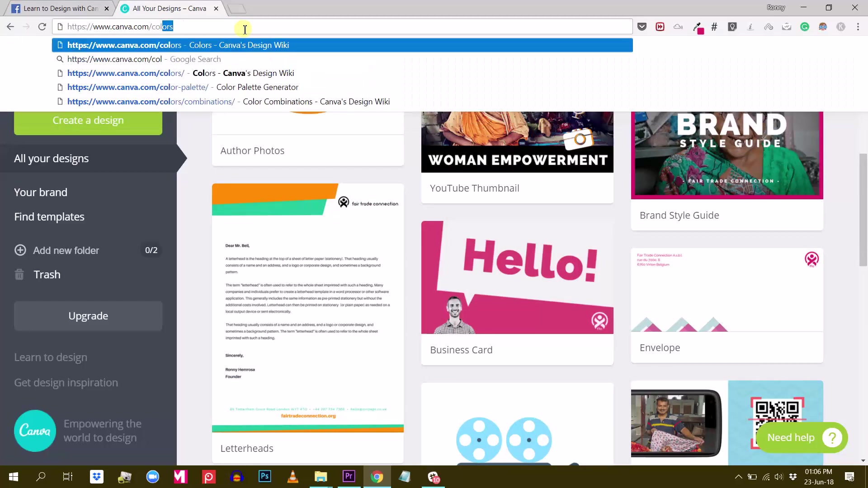This screenshot has height=488, width=868.
Task: Open the action center notifications icon
Action: point(849,477)
